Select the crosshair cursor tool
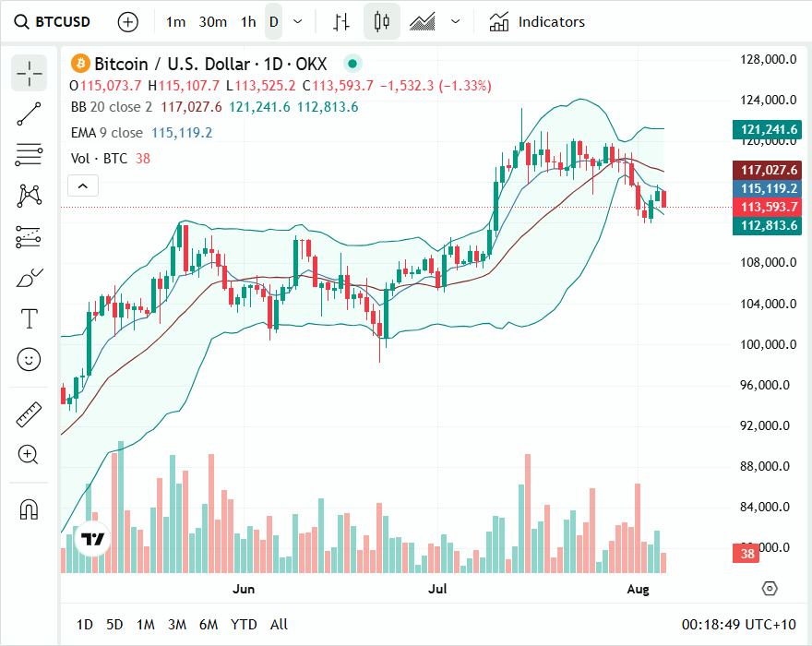812x646 pixels. [30, 73]
